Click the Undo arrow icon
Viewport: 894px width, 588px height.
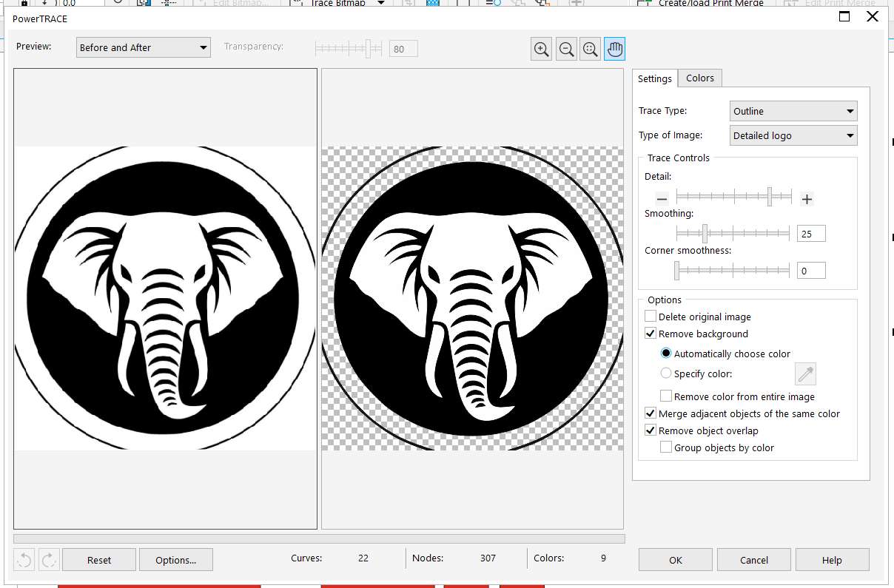(x=24, y=560)
